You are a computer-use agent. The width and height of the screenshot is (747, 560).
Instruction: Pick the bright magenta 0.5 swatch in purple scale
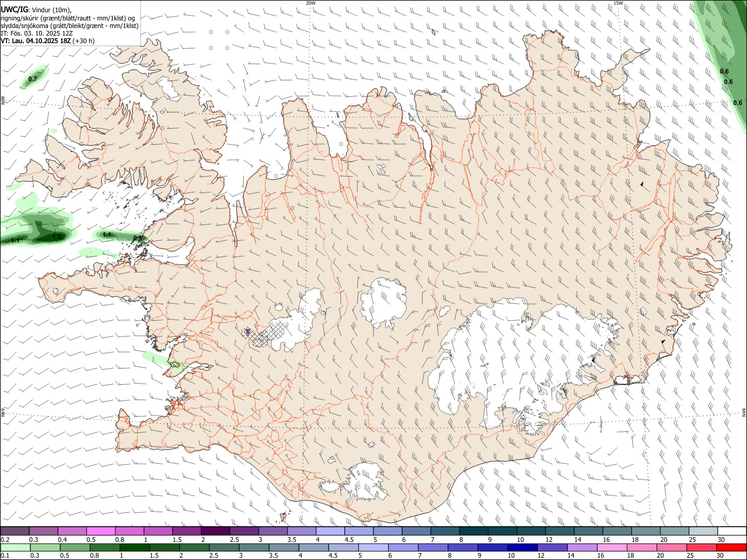point(100,531)
